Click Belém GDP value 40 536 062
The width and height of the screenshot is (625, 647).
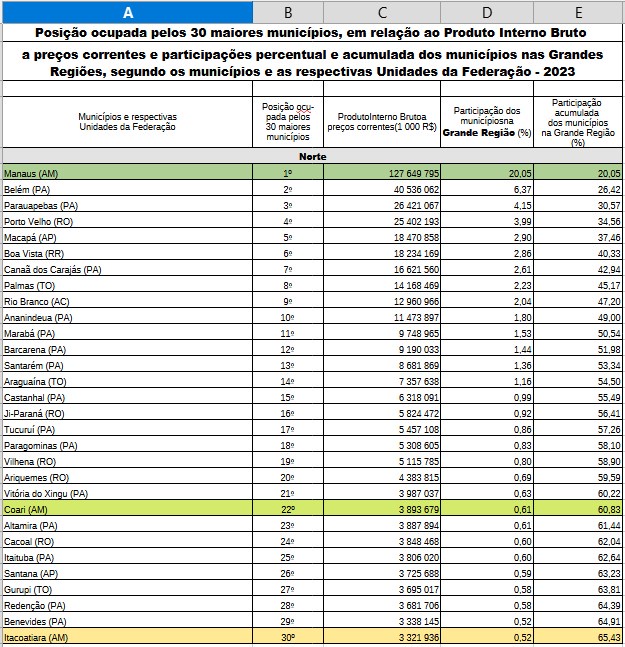click(x=382, y=188)
